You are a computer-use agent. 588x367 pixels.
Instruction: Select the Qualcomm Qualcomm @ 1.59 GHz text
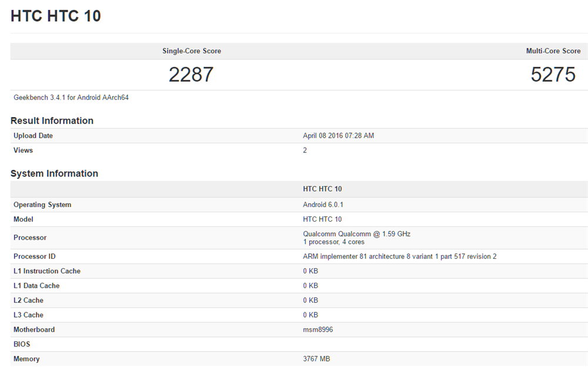point(357,234)
